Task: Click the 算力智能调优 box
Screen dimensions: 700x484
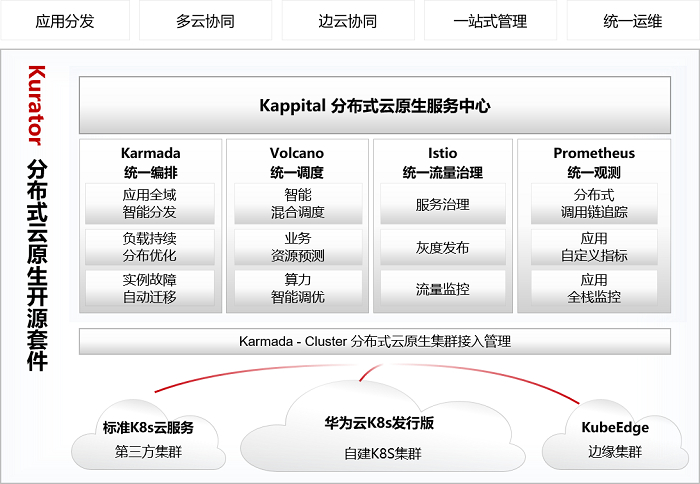Action: click(298, 288)
